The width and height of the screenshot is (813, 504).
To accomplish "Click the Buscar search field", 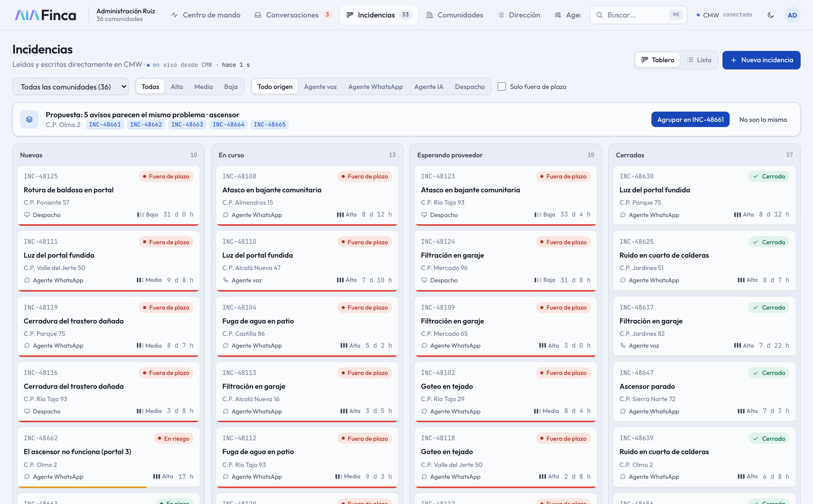I will [638, 15].
